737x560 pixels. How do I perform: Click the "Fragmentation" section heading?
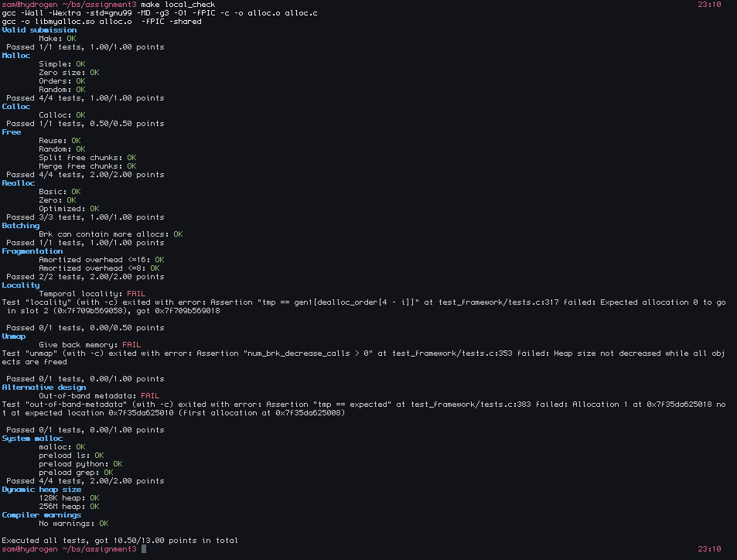pos(32,251)
